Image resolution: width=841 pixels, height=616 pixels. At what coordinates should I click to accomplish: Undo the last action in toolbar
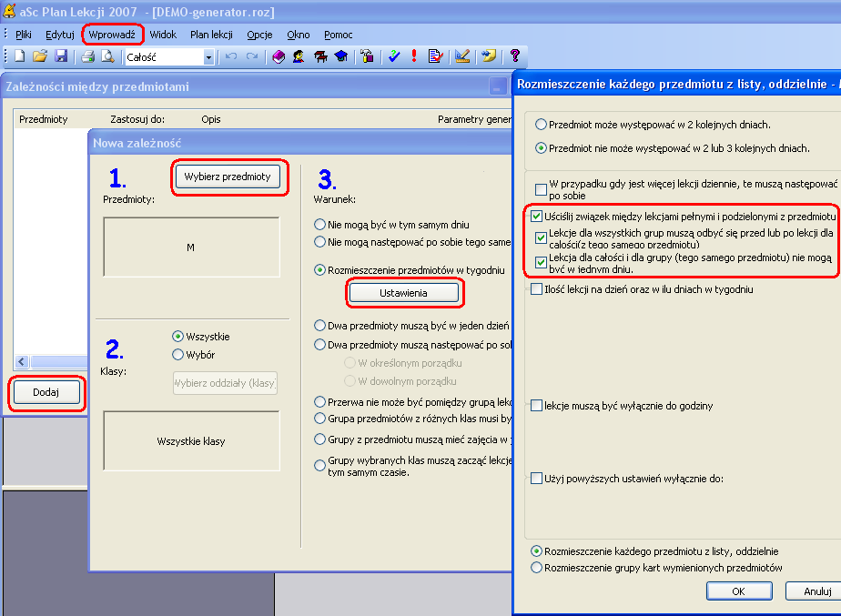tap(231, 56)
